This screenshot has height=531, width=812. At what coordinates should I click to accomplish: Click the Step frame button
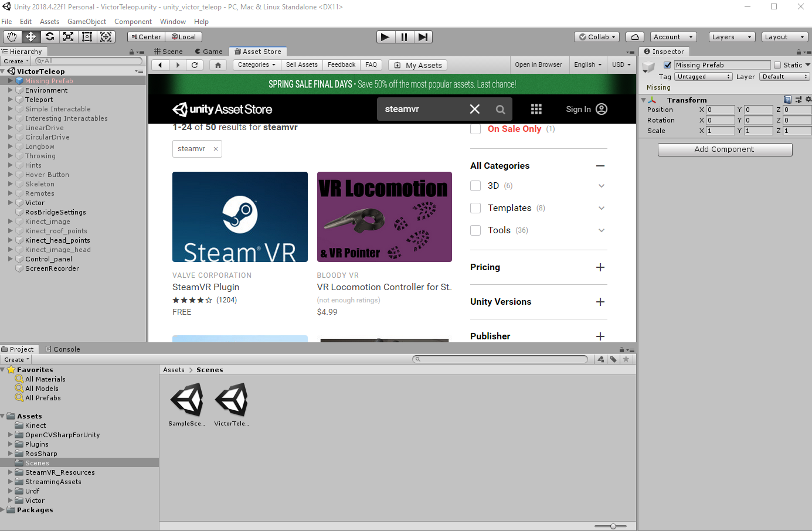[423, 37]
